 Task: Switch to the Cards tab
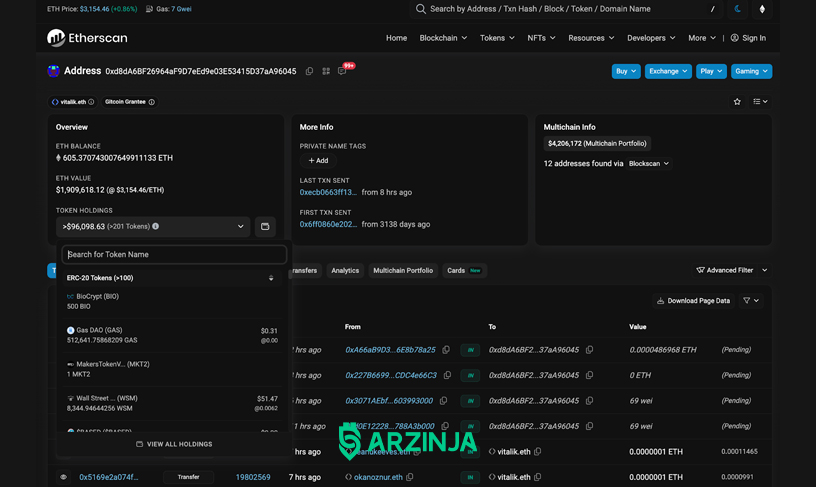(464, 271)
